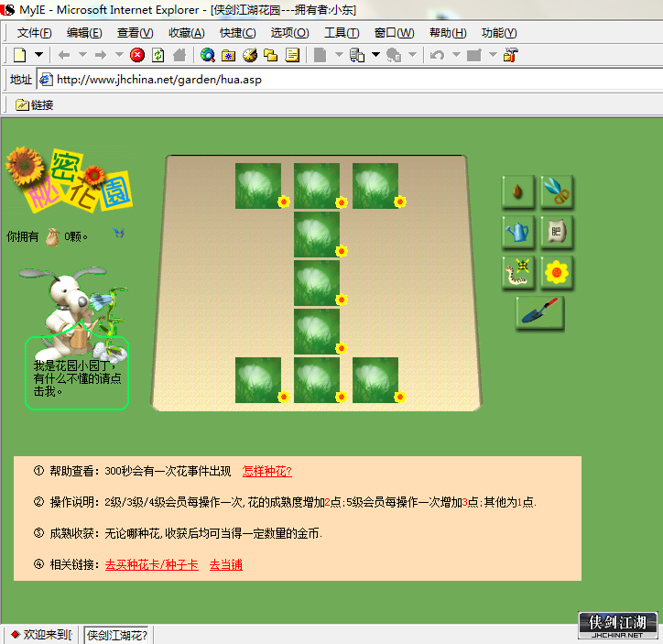The height and width of the screenshot is (644, 663).
Task: Click the seed bag icon beside 0颗
Action: pos(53,236)
